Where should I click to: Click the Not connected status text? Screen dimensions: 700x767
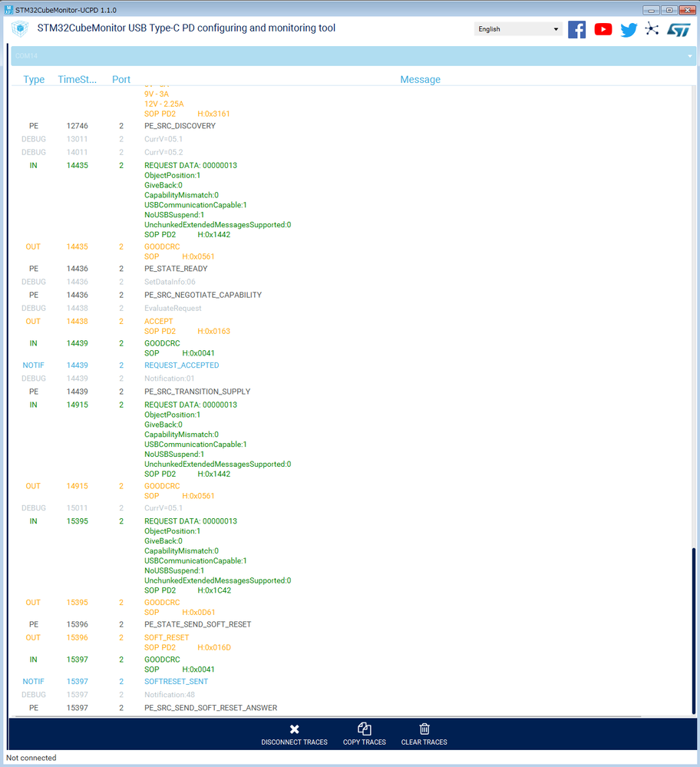point(31,759)
